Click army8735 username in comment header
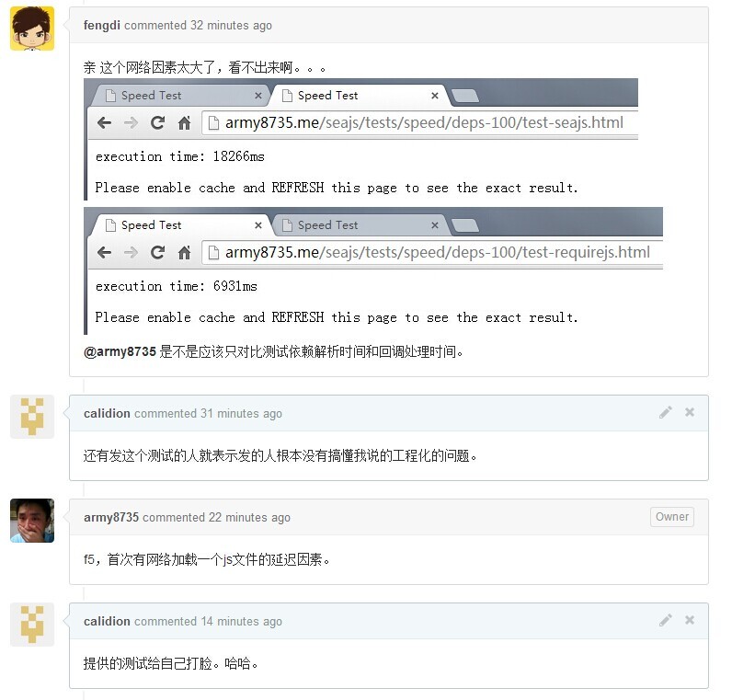Image resolution: width=732 pixels, height=700 pixels. point(111,517)
